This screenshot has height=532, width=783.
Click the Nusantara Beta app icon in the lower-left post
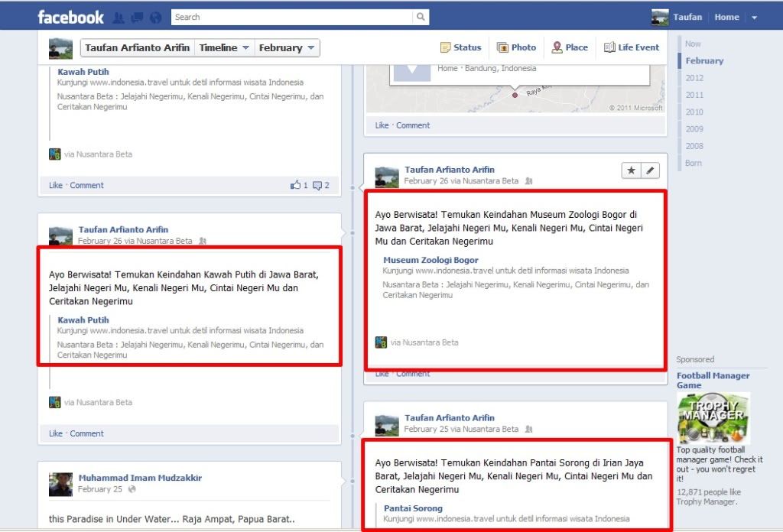pyautogui.click(x=55, y=402)
